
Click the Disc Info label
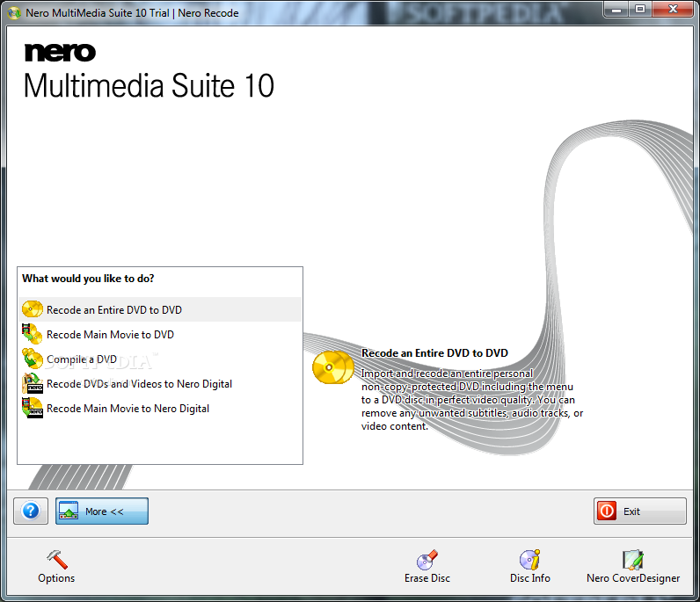coord(530,578)
